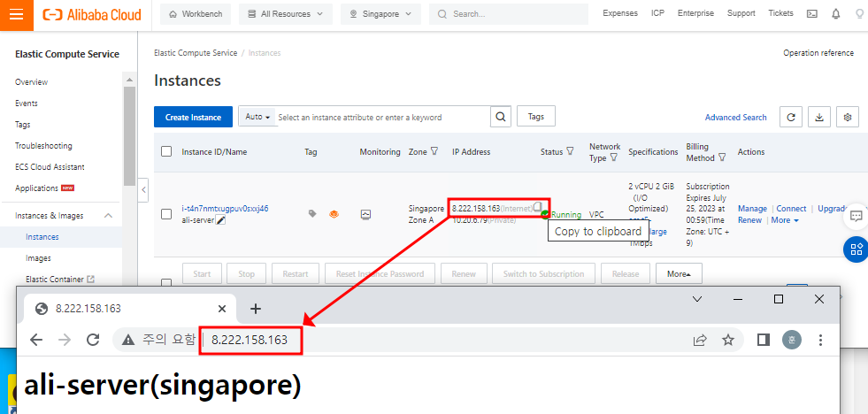Open Status column filter
The image size is (868, 414).
[x=570, y=151]
